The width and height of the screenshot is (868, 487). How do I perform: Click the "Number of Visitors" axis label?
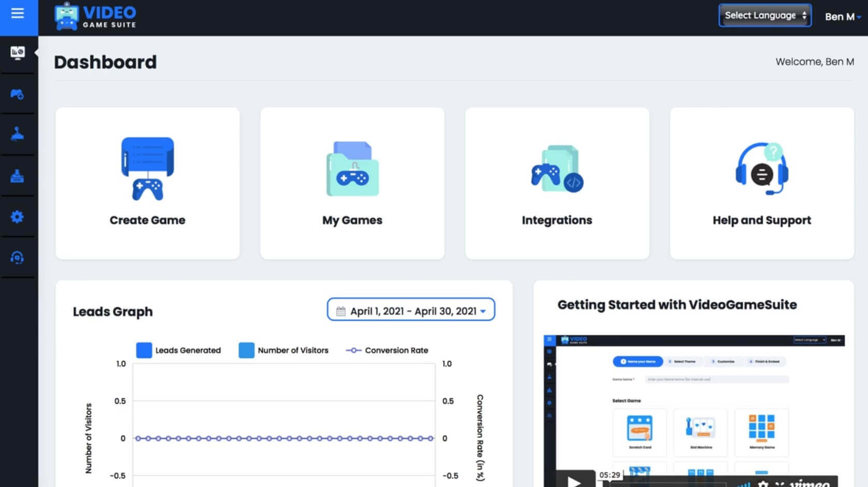(x=89, y=438)
